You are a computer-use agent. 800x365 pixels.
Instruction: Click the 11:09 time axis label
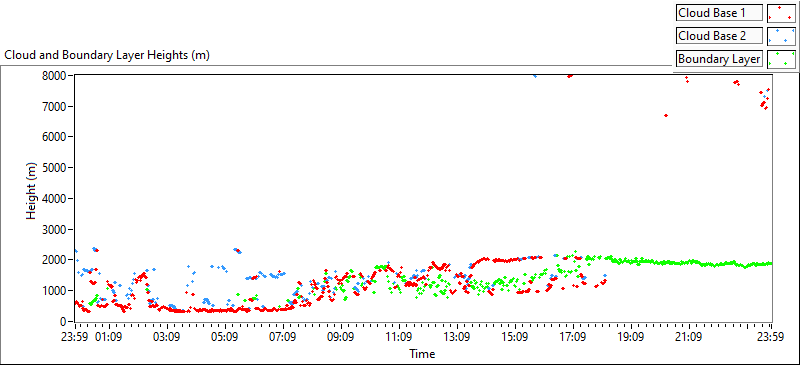(x=398, y=337)
